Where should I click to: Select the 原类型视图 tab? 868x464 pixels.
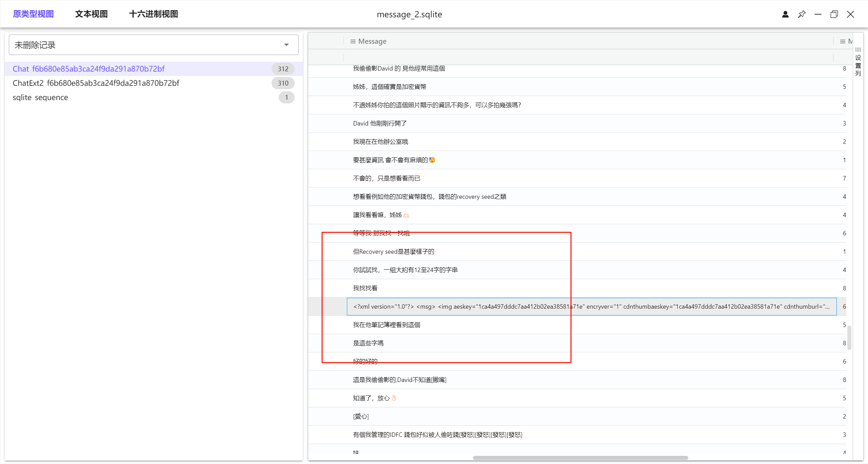[33, 14]
